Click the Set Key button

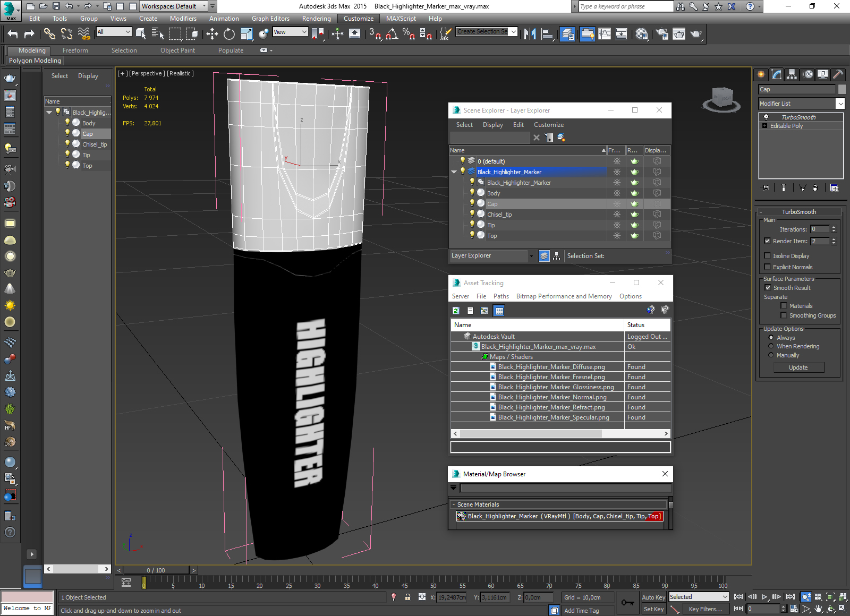[x=653, y=609]
